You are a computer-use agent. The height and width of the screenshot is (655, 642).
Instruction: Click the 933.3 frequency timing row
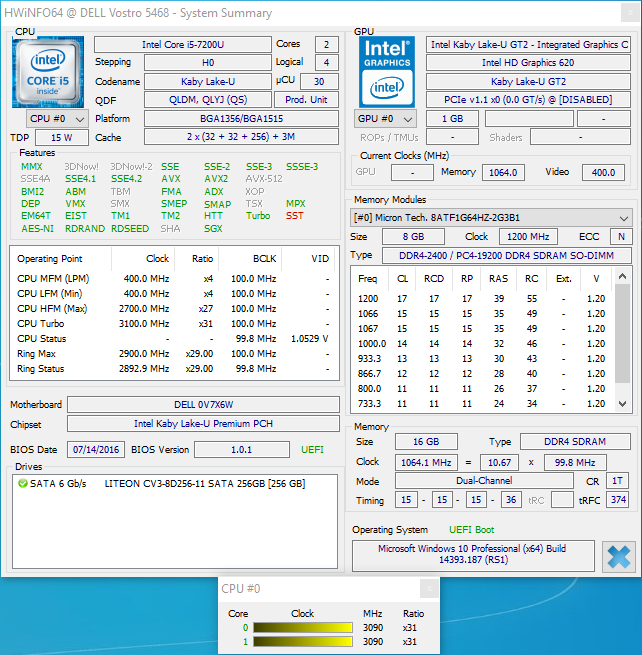pos(482,359)
